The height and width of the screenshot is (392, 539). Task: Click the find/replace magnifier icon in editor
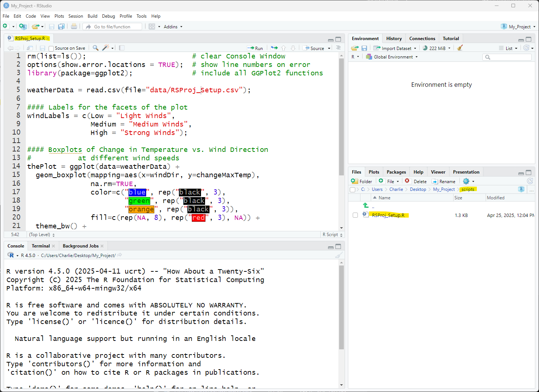(95, 48)
